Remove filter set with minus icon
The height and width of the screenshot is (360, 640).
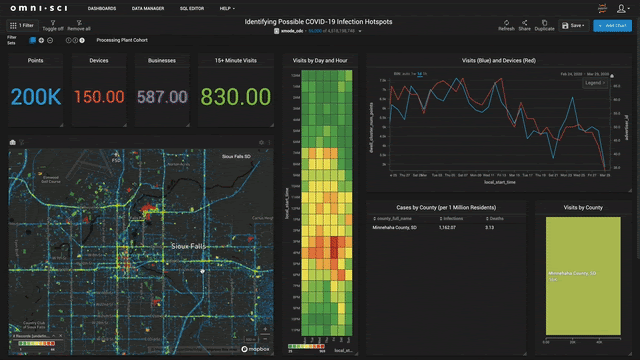[50, 40]
